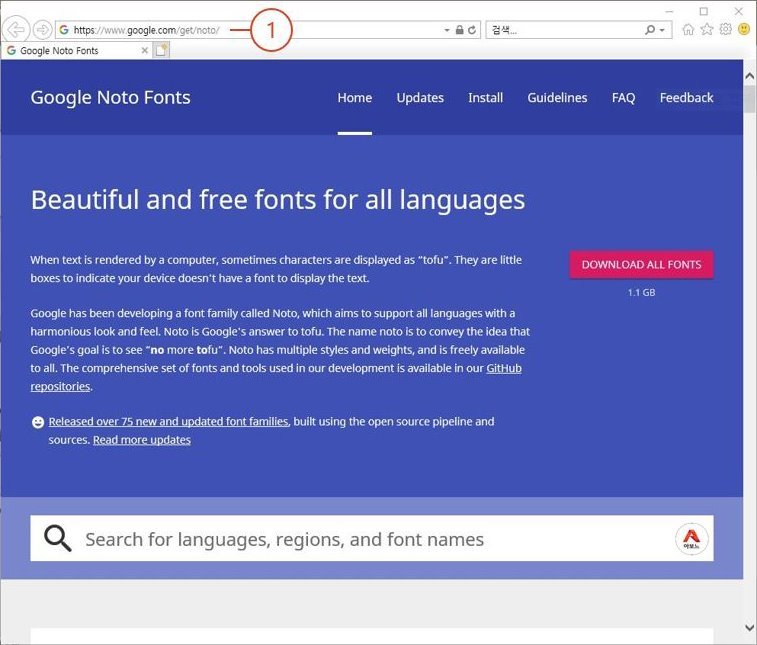Expand the search provider dropdown arrow
Image resolution: width=757 pixels, height=645 pixels.
click(x=662, y=30)
